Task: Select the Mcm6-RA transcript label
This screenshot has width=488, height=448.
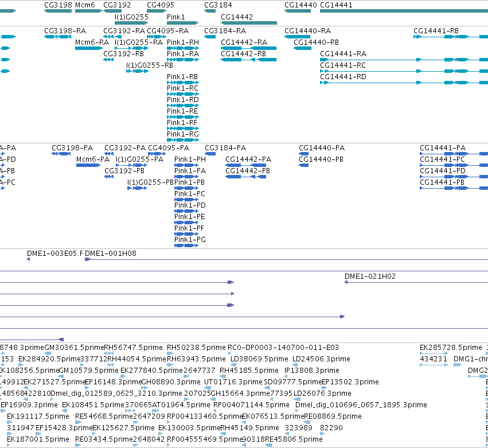Action: (x=92, y=42)
